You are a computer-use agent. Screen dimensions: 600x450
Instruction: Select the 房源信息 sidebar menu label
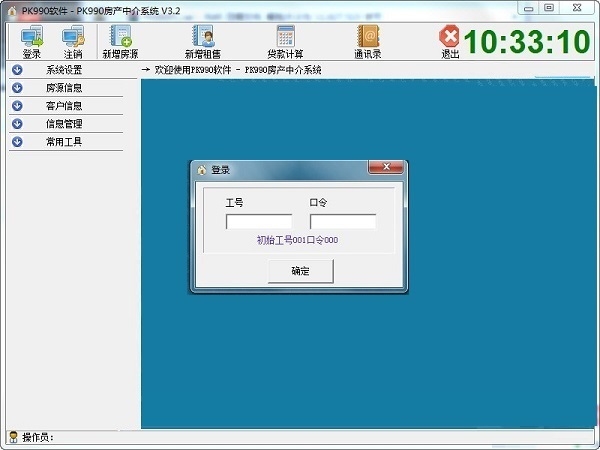[x=64, y=88]
